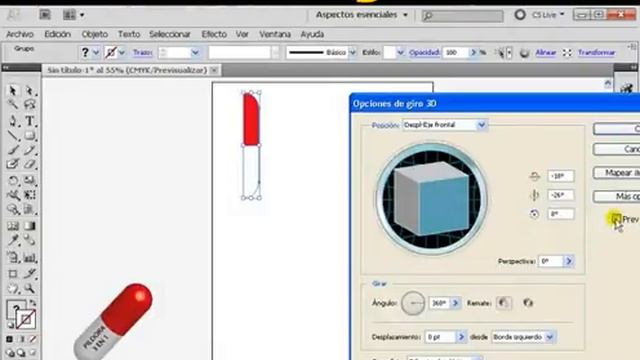Select the Symbol Sprayer tool
This screenshot has width=640, height=360.
(x=13, y=258)
